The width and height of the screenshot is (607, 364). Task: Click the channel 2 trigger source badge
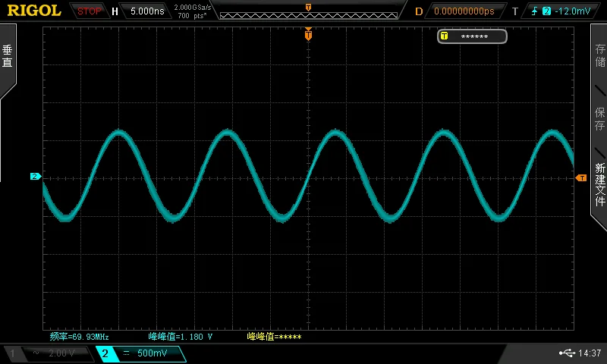click(546, 11)
